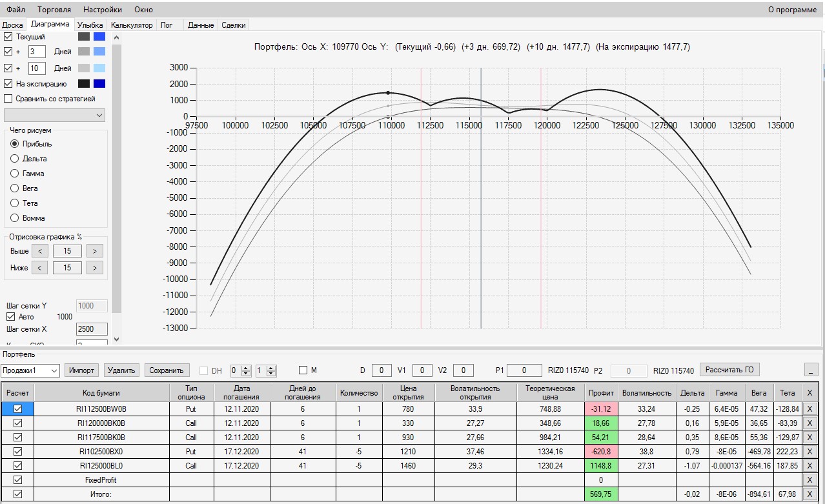The width and height of the screenshot is (825, 504).
Task: Click the left panel scroll down arrow
Action: pos(116,339)
